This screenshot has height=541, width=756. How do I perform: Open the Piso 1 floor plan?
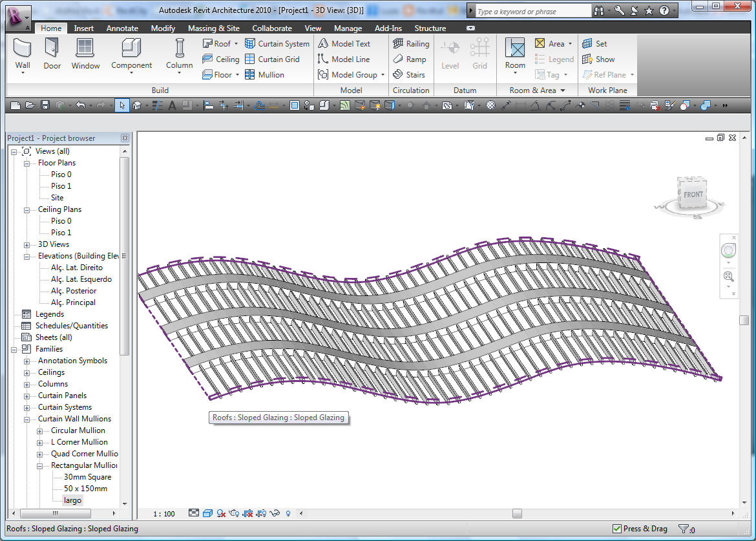click(x=61, y=186)
